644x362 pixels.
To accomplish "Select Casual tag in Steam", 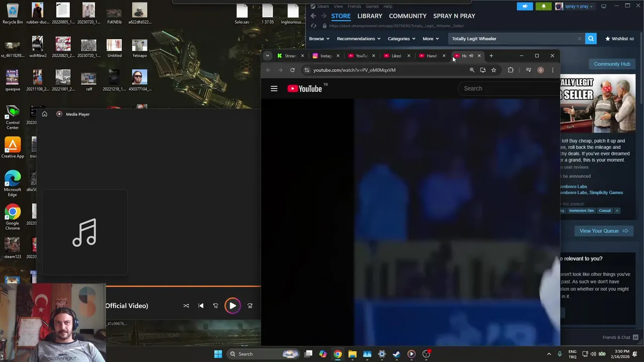I will tap(605, 211).
